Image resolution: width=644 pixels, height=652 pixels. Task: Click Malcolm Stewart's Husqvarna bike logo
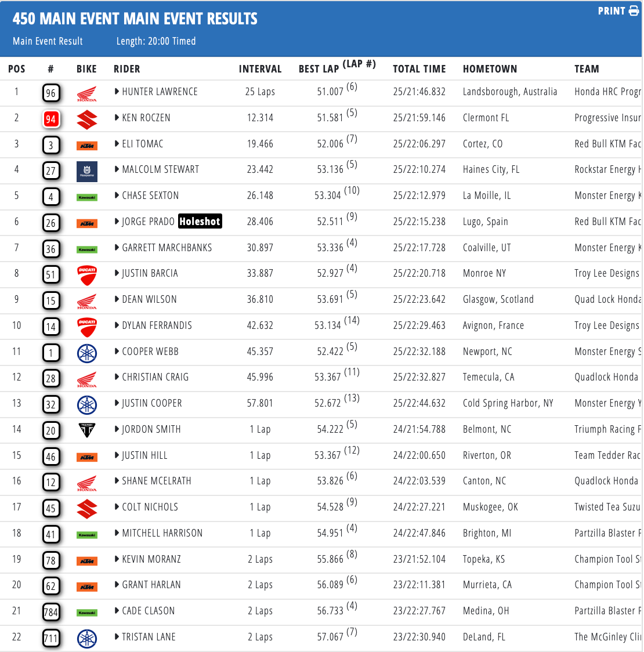click(x=87, y=171)
